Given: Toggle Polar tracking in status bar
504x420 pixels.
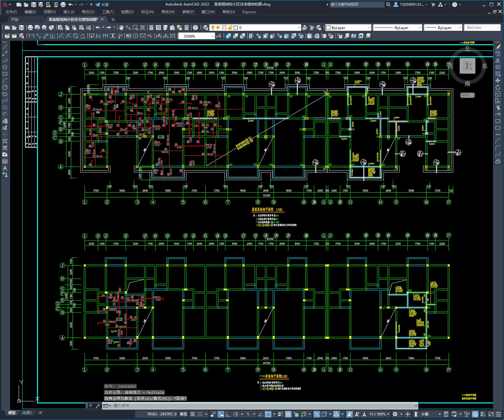Looking at the screenshot, I should pos(236,414).
